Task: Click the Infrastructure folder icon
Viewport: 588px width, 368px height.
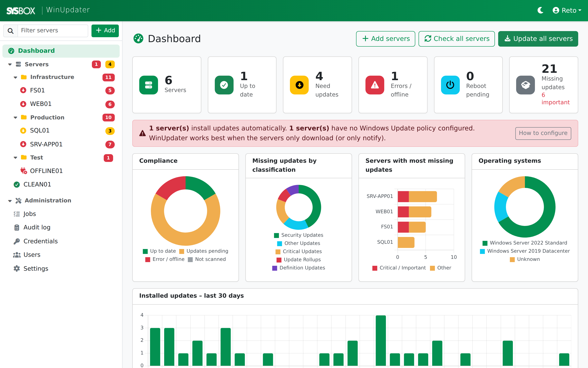Action: tap(24, 77)
